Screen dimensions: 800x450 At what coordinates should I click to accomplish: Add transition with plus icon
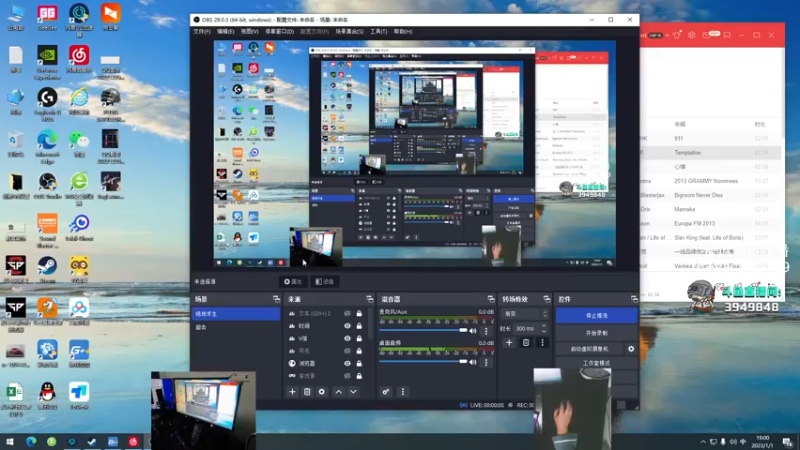(x=509, y=343)
